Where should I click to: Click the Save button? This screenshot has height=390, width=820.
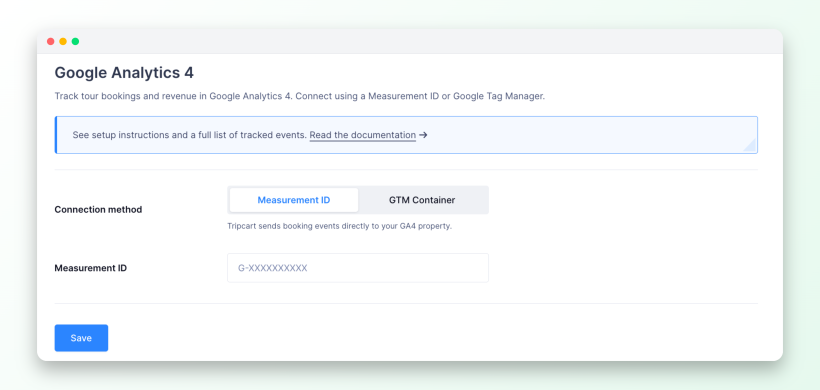point(81,338)
